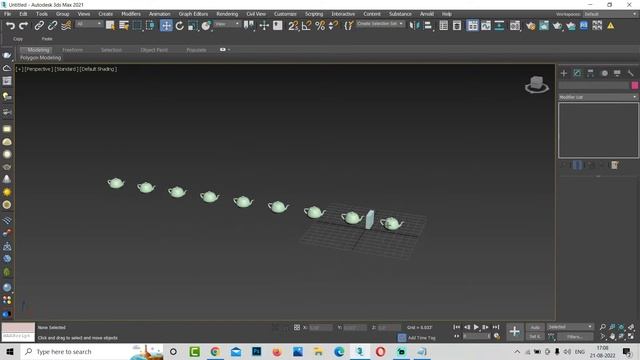Activate Select and Rotate tool
Image resolution: width=640 pixels, height=360 pixels.
[x=180, y=26]
